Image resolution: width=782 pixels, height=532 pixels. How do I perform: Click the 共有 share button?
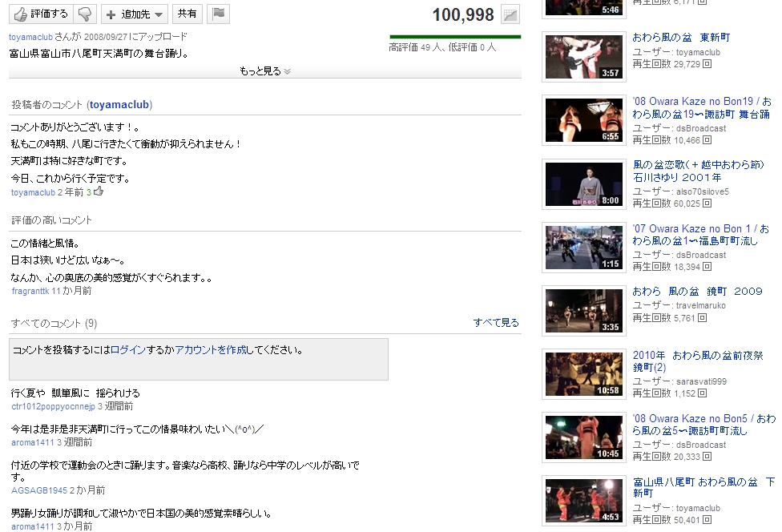[187, 14]
